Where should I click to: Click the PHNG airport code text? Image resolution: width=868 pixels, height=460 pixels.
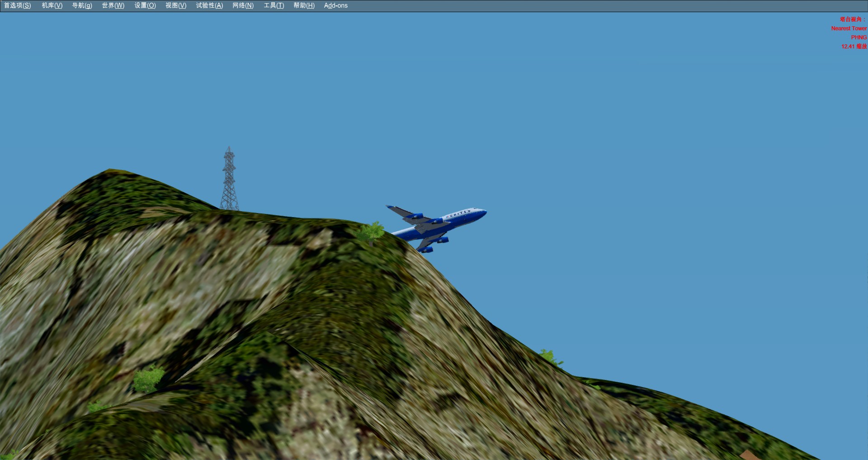coord(859,38)
